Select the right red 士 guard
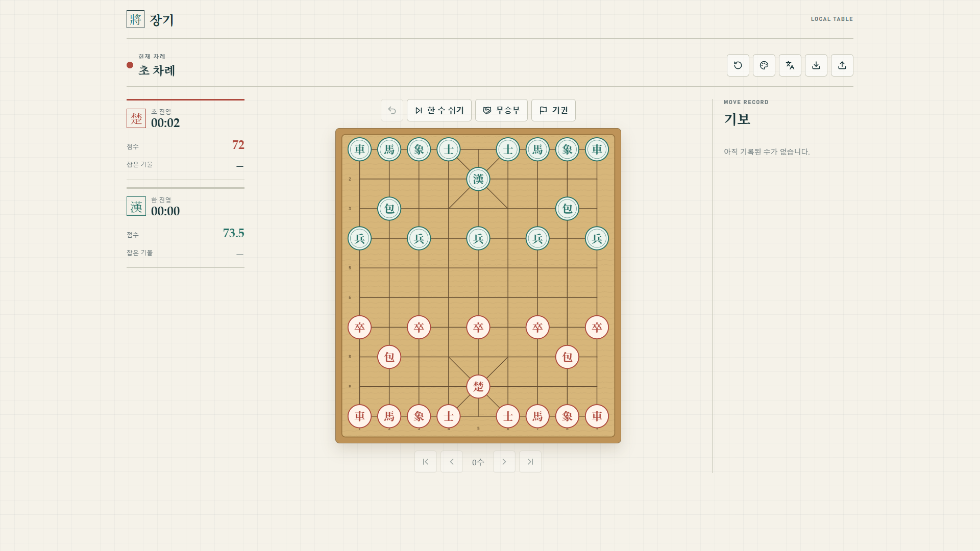Image resolution: width=980 pixels, height=551 pixels. 508,416
